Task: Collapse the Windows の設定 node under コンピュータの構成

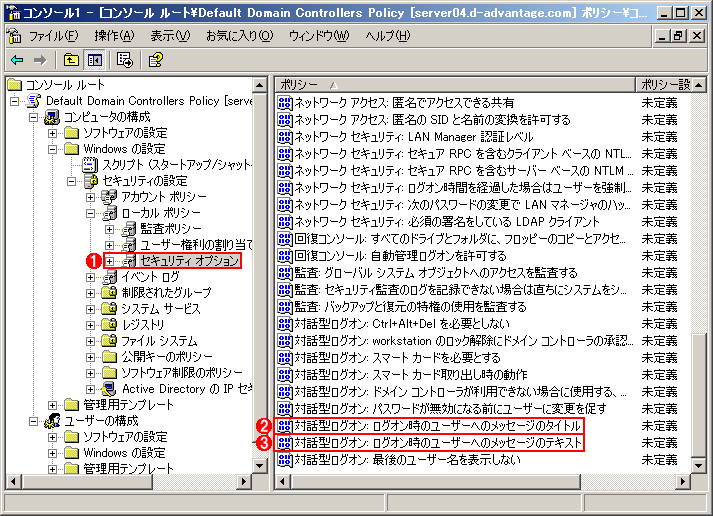Action: coord(52,149)
